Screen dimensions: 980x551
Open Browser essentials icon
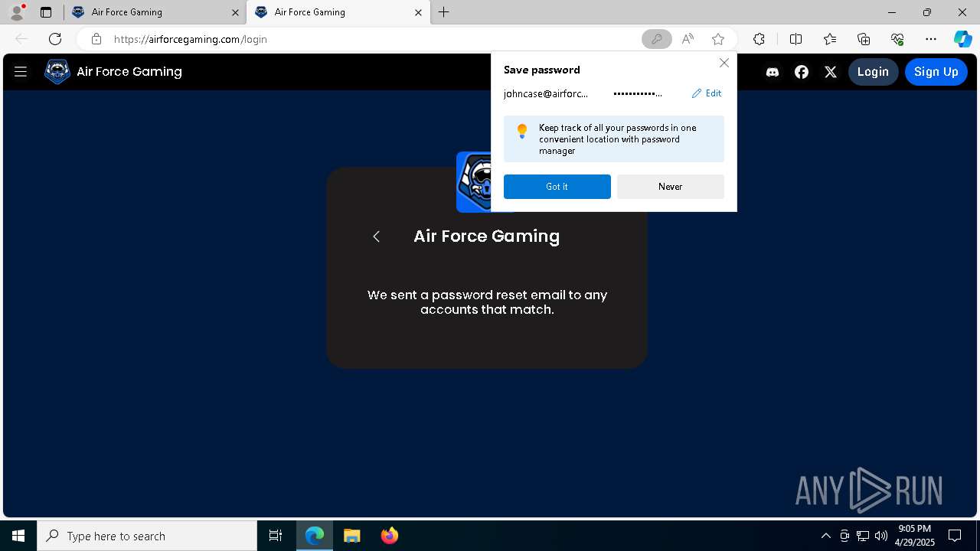[x=897, y=39]
